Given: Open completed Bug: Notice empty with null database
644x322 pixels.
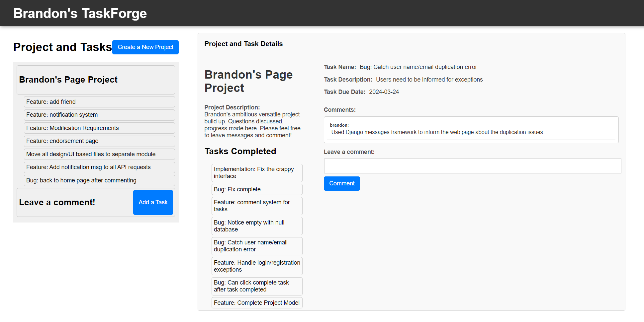Looking at the screenshot, I should pyautogui.click(x=257, y=226).
